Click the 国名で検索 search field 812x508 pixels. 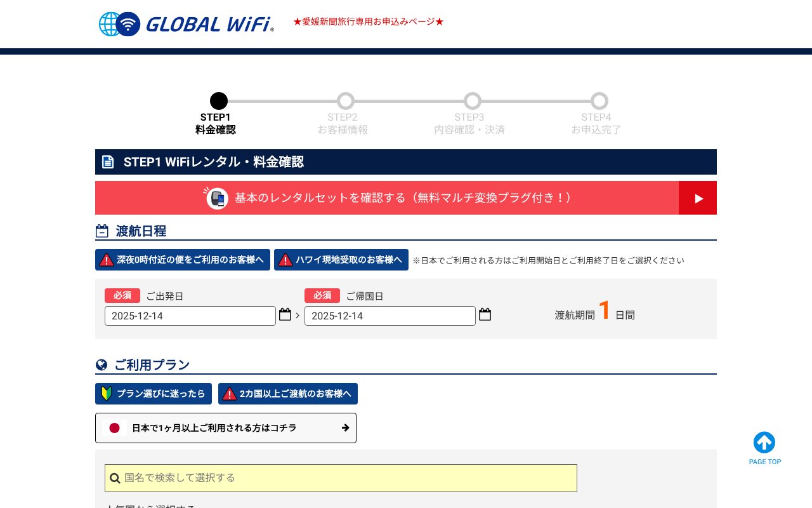pos(341,478)
